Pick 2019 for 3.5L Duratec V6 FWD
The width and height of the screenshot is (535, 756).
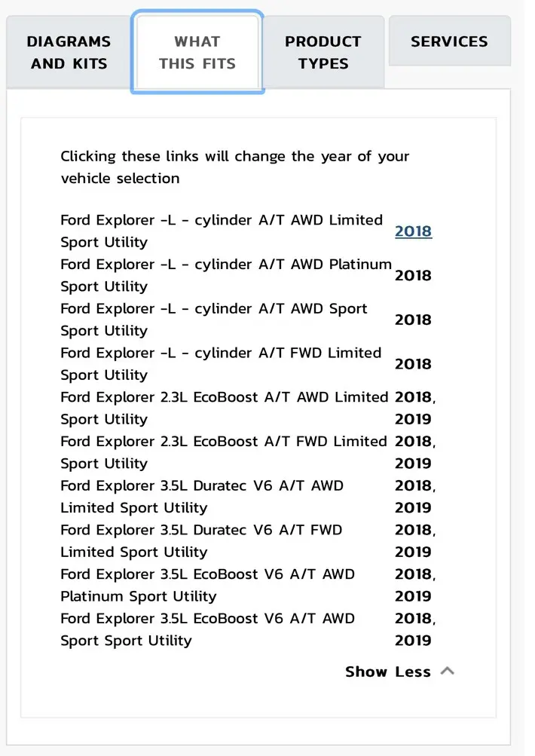point(413,552)
